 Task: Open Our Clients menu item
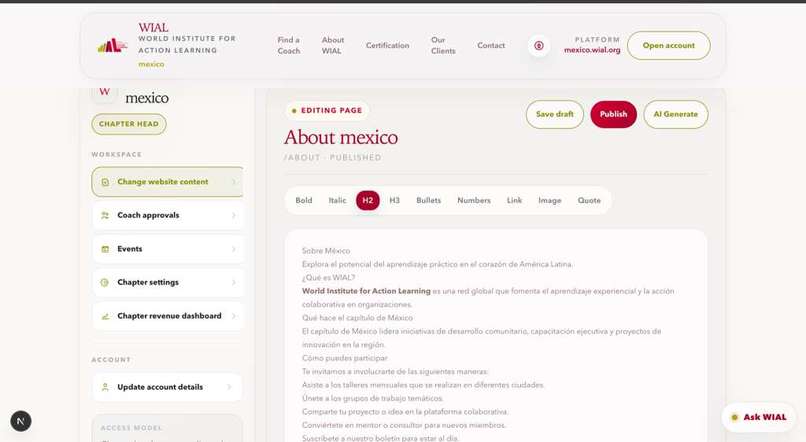pyautogui.click(x=443, y=45)
